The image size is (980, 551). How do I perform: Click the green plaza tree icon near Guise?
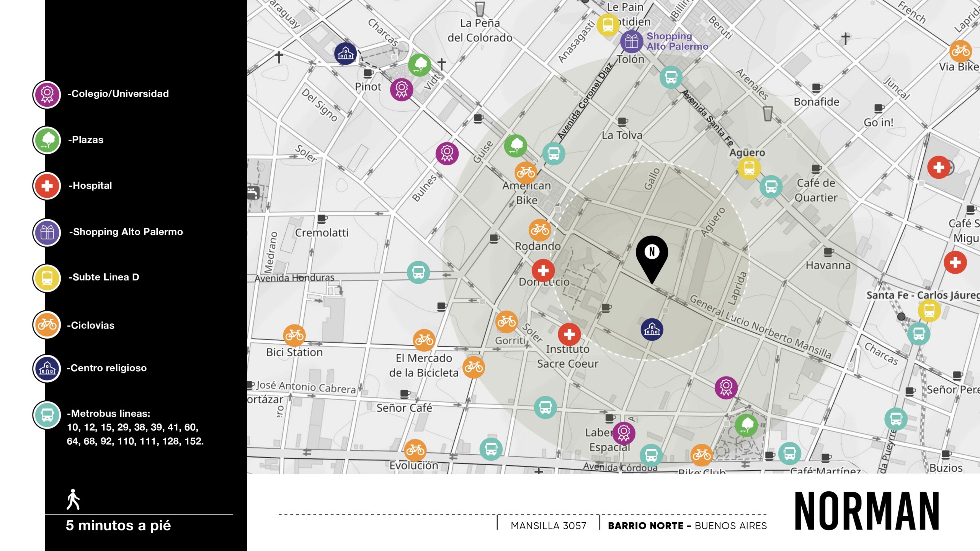click(515, 145)
